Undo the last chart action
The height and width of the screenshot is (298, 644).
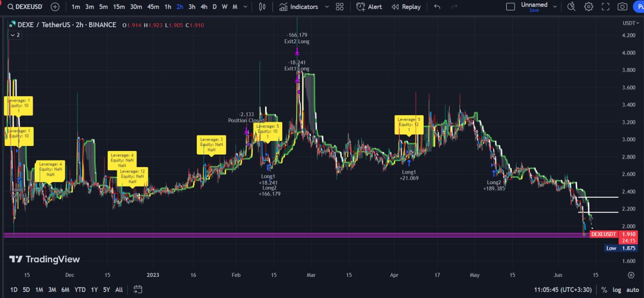coord(437,7)
